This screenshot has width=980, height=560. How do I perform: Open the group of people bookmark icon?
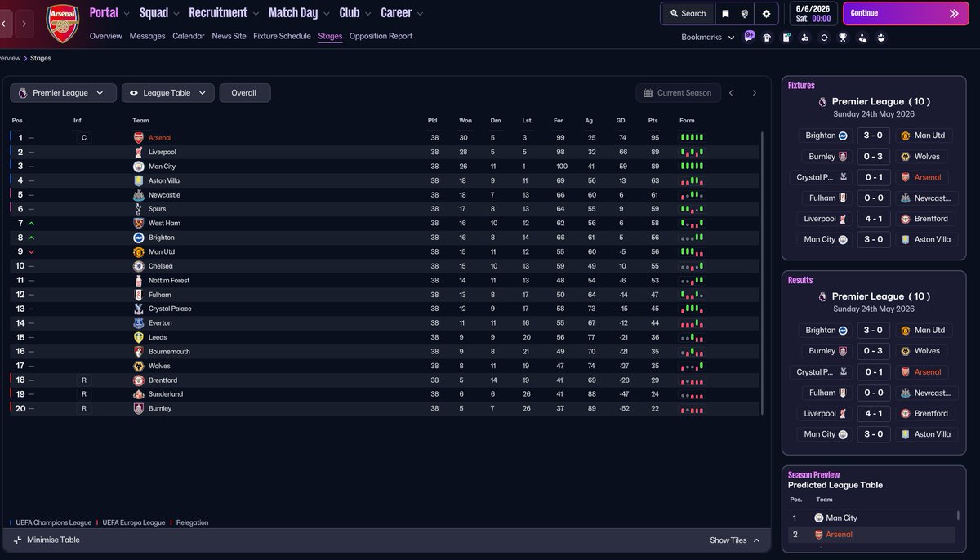coord(881,38)
